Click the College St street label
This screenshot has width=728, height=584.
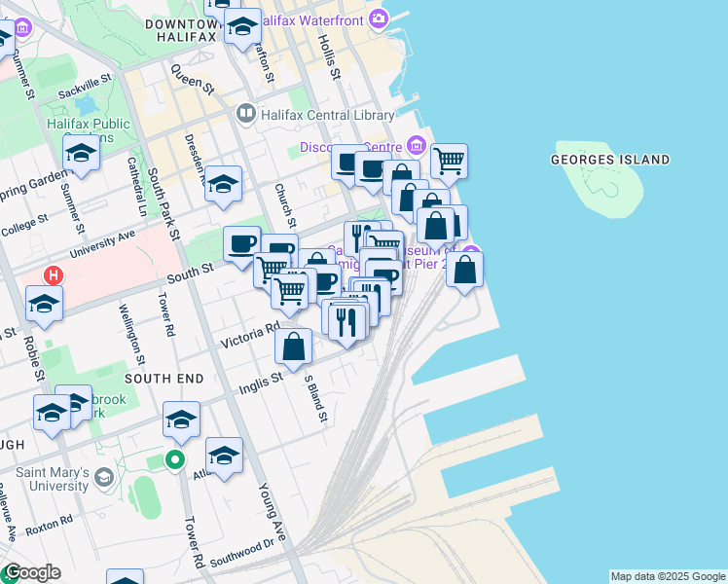(24, 225)
